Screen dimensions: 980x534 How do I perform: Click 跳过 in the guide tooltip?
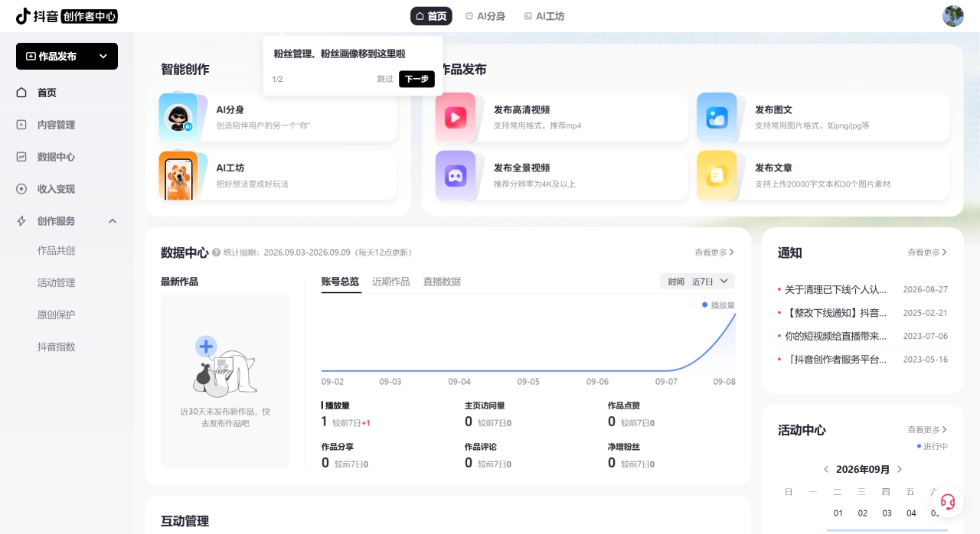click(385, 79)
